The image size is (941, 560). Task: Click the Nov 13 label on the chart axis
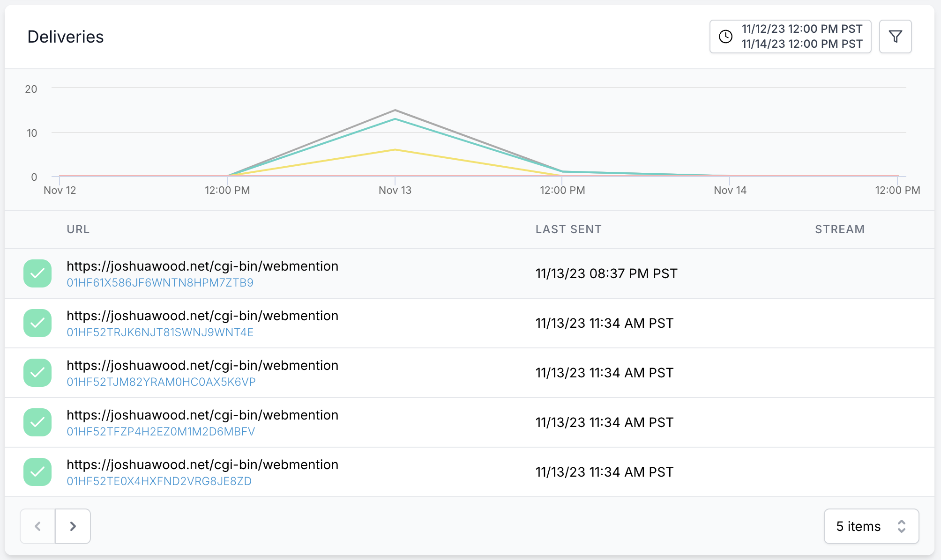pyautogui.click(x=394, y=190)
